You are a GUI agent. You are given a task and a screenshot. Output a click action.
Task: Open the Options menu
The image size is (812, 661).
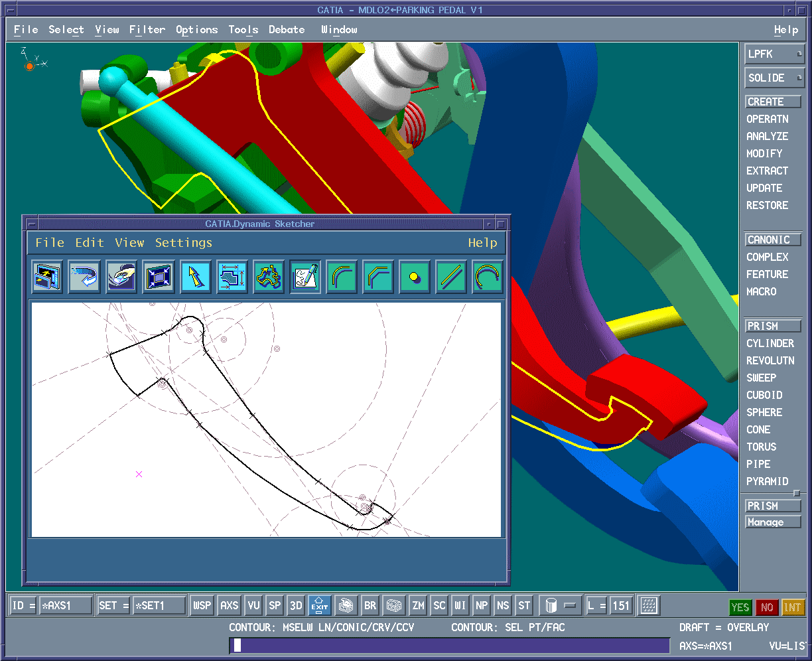(197, 30)
